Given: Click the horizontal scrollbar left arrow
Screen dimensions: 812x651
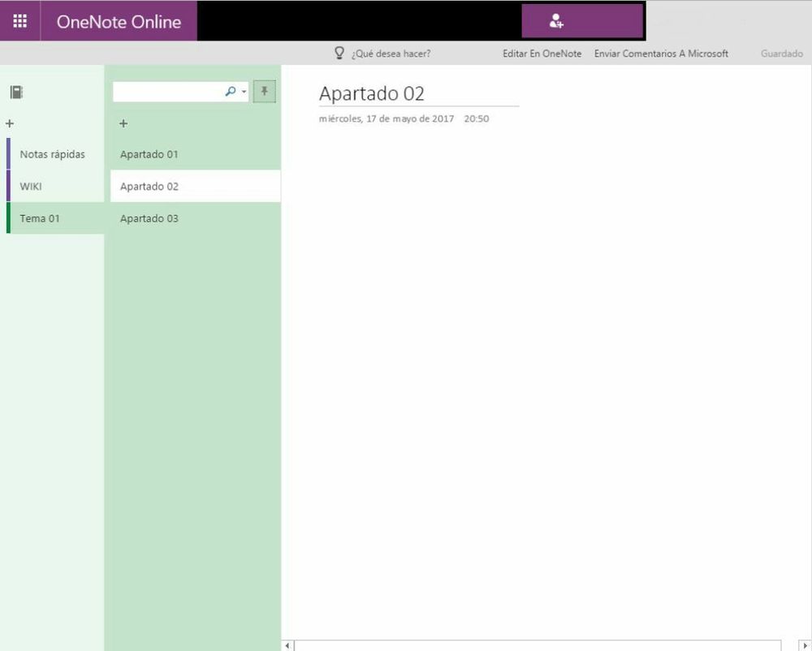Looking at the screenshot, I should pyautogui.click(x=287, y=645).
